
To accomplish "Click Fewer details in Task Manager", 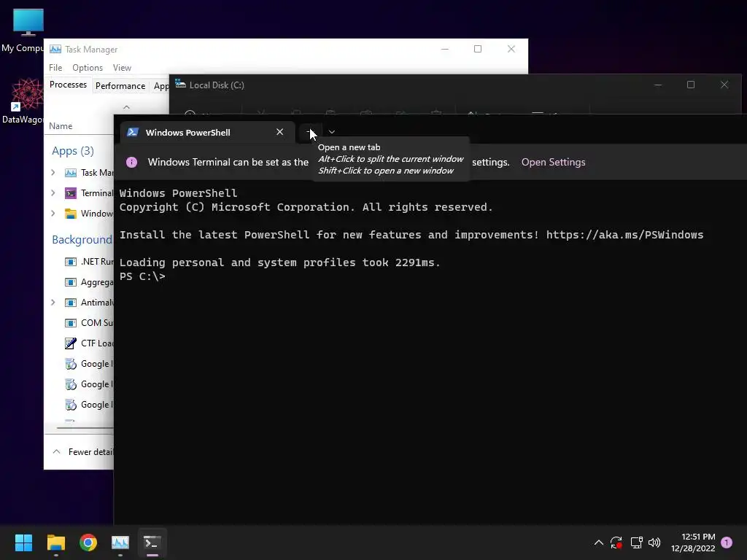I will [83, 451].
